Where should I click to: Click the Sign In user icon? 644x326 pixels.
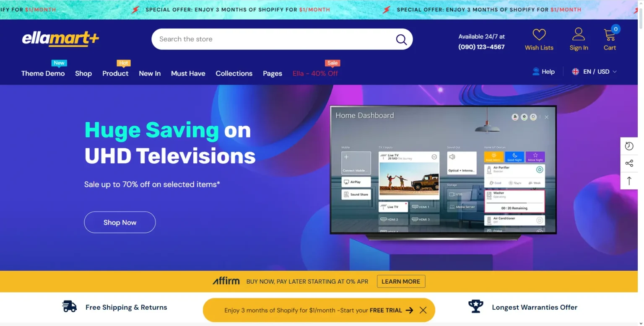[579, 34]
